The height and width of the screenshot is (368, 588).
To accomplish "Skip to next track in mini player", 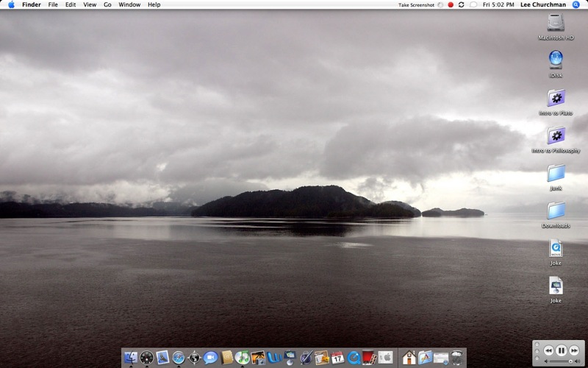I will (x=573, y=350).
